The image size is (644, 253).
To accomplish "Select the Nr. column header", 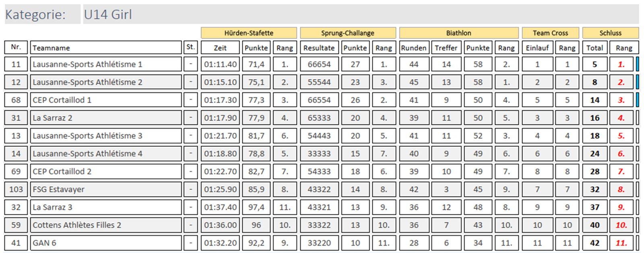I will pos(16,47).
